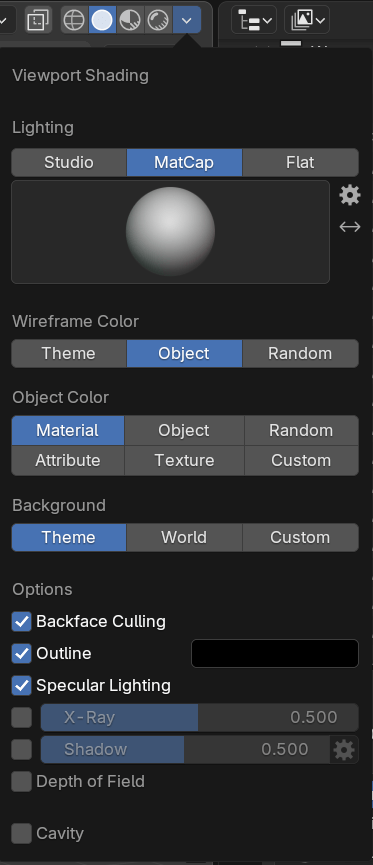
Task: Select Studio lighting tab
Action: pos(69,162)
